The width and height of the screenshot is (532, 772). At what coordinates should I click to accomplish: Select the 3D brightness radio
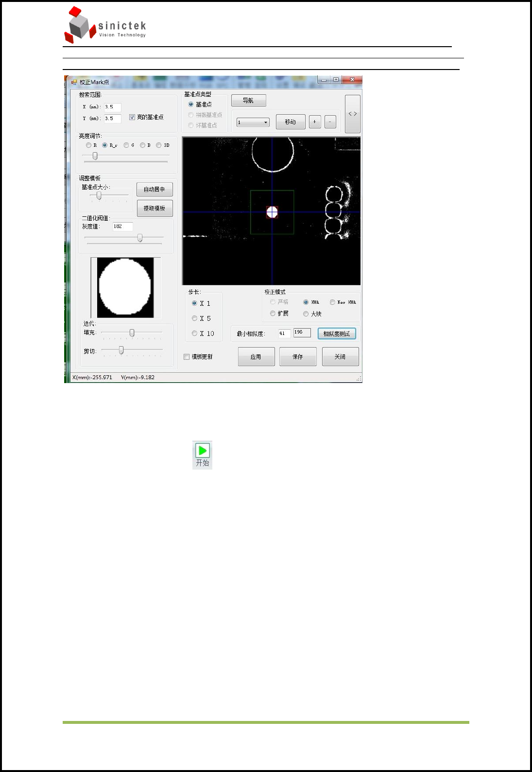click(x=159, y=145)
